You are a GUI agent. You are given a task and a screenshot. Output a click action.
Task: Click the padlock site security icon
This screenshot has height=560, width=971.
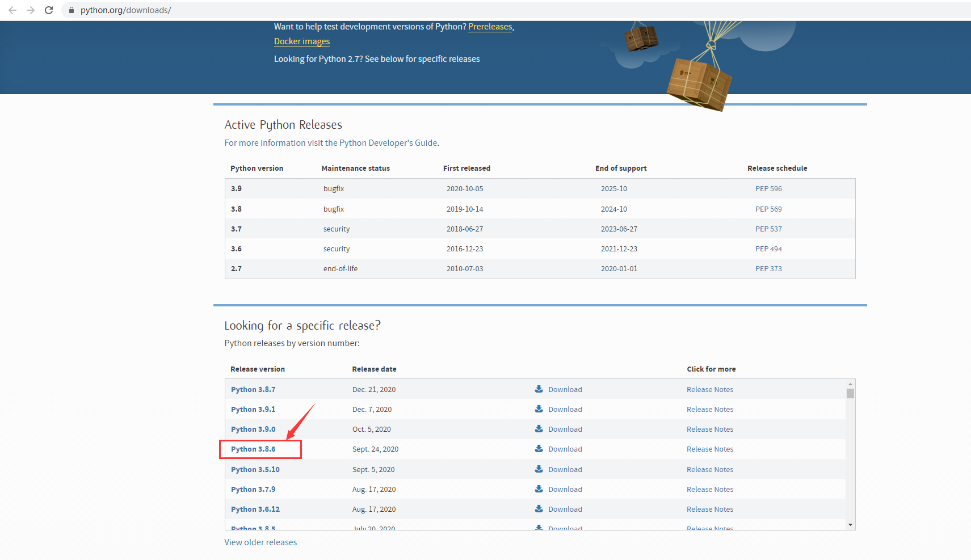[72, 10]
